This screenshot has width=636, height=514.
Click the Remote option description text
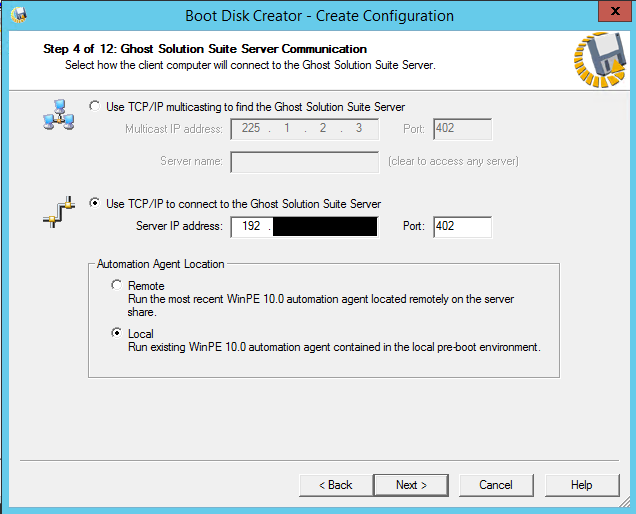coord(321,305)
